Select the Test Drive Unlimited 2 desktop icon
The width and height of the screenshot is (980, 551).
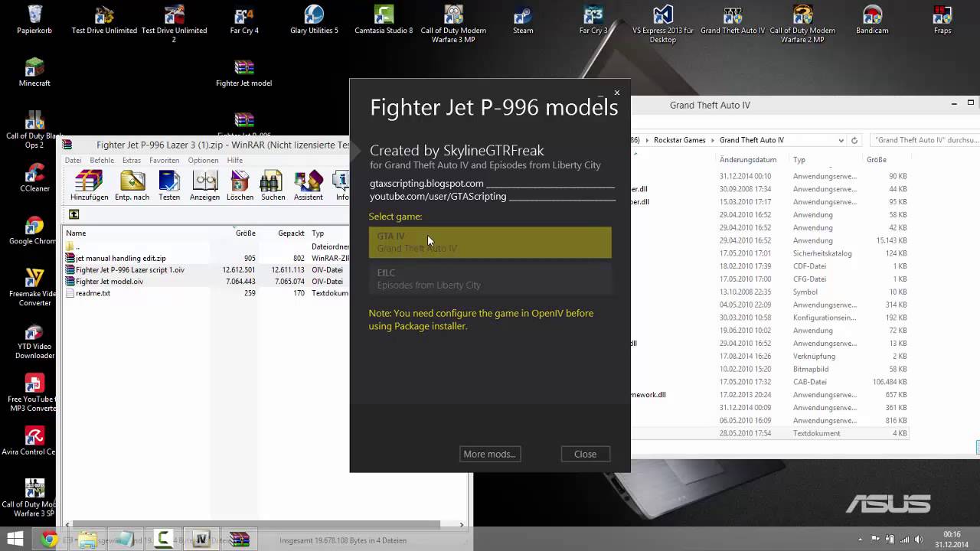pos(174,24)
